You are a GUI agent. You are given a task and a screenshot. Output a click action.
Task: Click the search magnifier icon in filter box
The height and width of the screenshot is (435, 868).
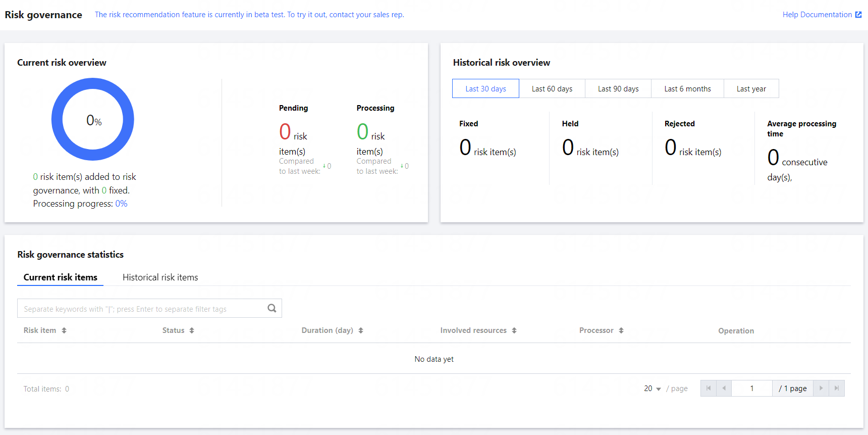click(272, 308)
